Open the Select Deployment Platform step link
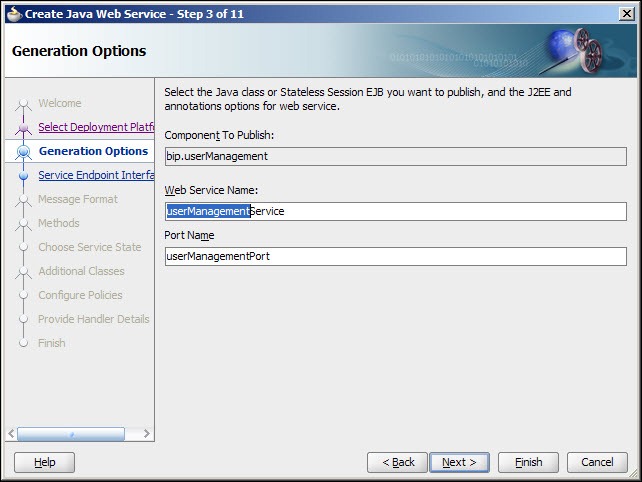The width and height of the screenshot is (642, 482). pos(96,127)
